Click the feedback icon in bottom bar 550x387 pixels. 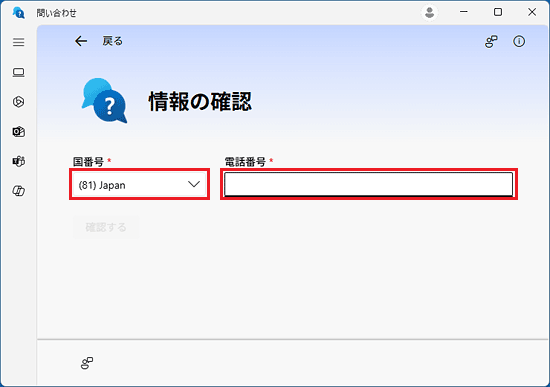[x=87, y=363]
